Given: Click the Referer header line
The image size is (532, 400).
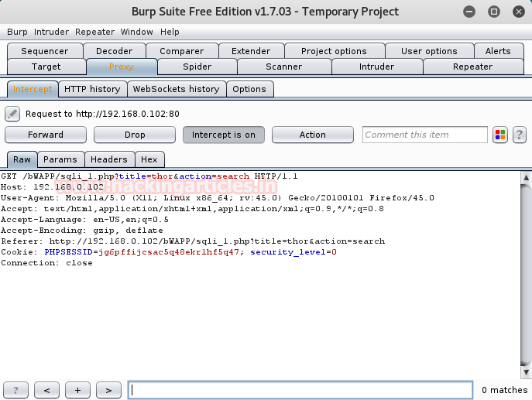Looking at the screenshot, I should (x=193, y=241).
